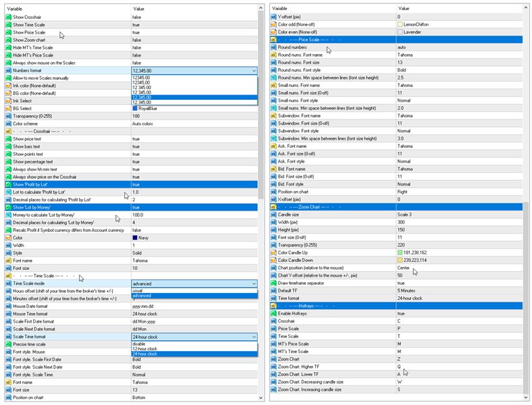Open the Time Scale mode dropdown arrow
The width and height of the screenshot is (532, 405).
tap(254, 283)
